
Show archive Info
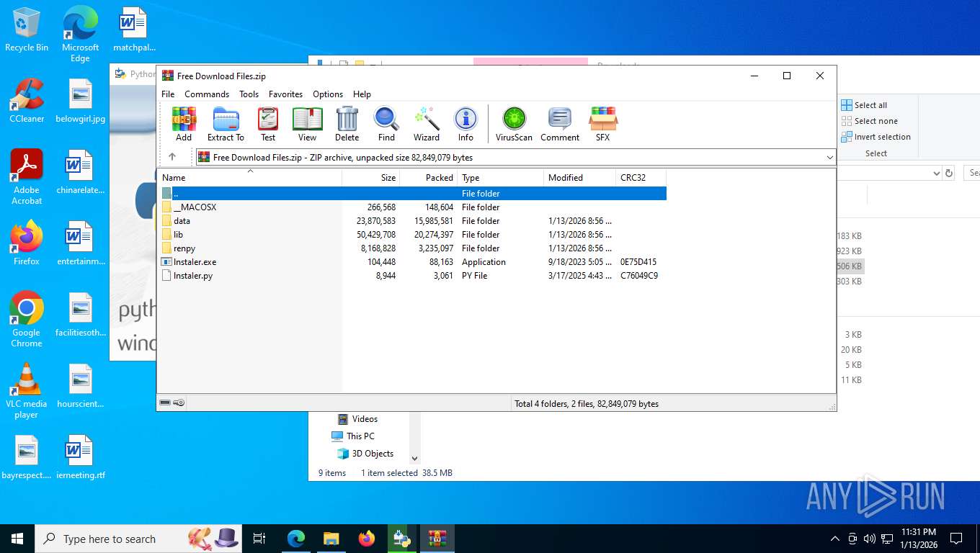[465, 124]
